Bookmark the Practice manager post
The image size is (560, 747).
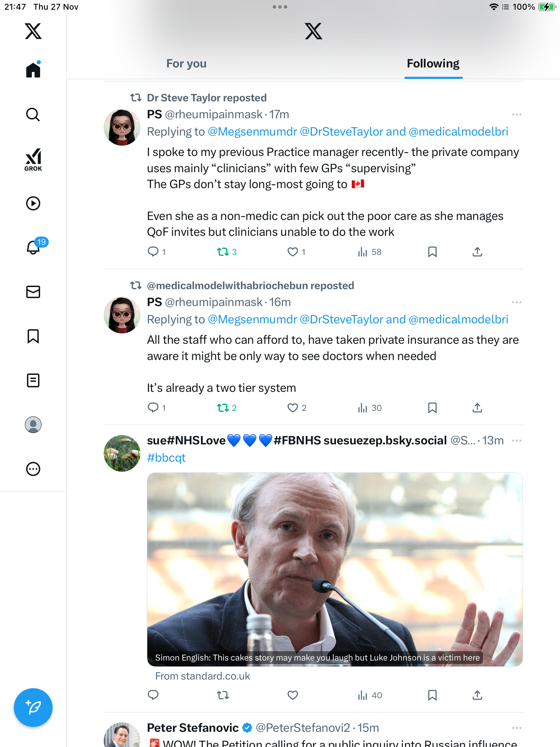(x=432, y=252)
